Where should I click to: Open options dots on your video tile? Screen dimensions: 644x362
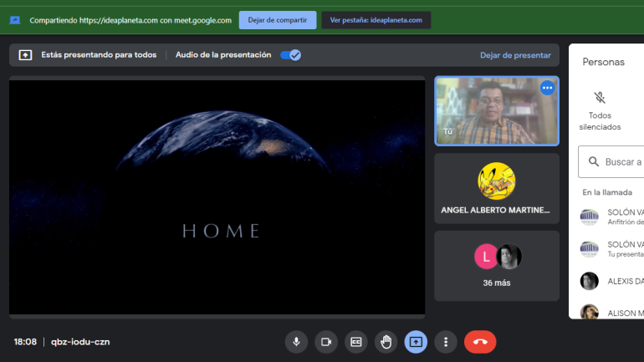(x=547, y=88)
